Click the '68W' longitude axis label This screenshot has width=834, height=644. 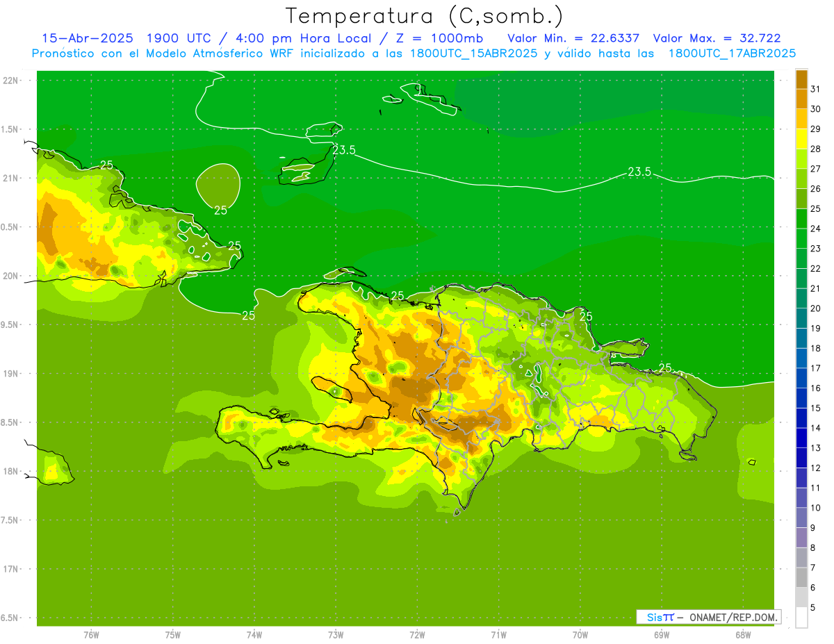(x=743, y=634)
